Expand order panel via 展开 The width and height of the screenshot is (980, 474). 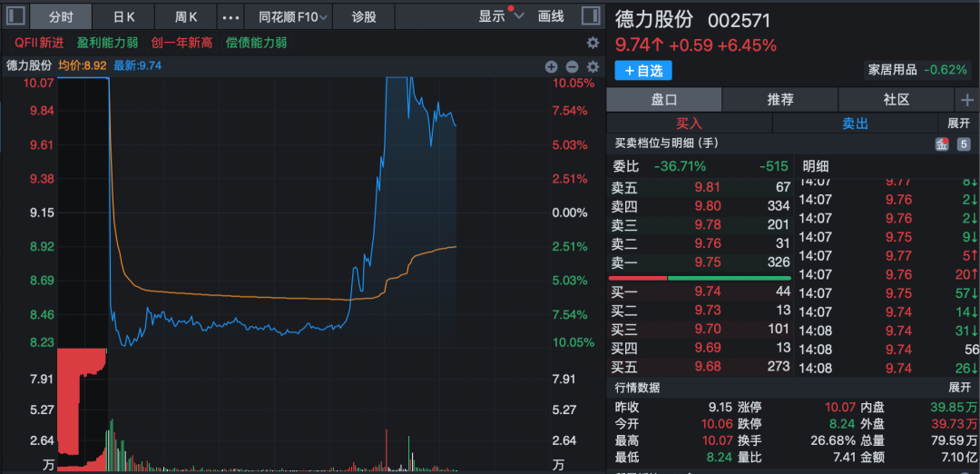959,123
